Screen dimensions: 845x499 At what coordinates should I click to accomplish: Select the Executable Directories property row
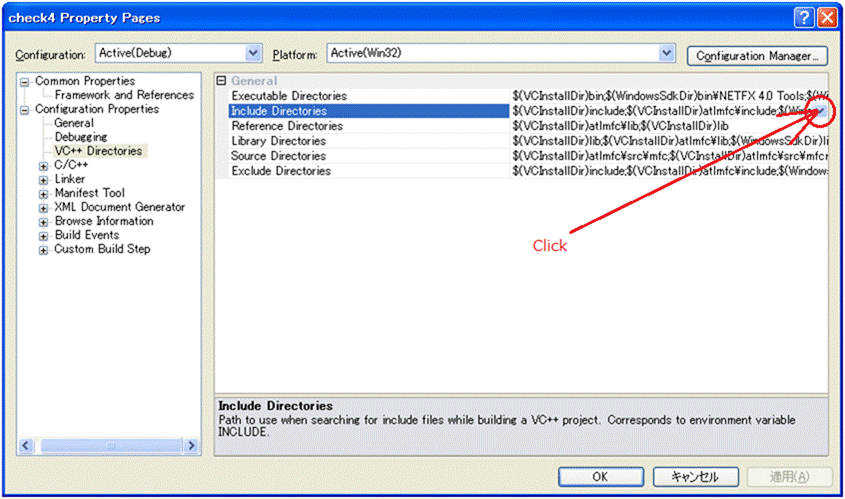[289, 96]
